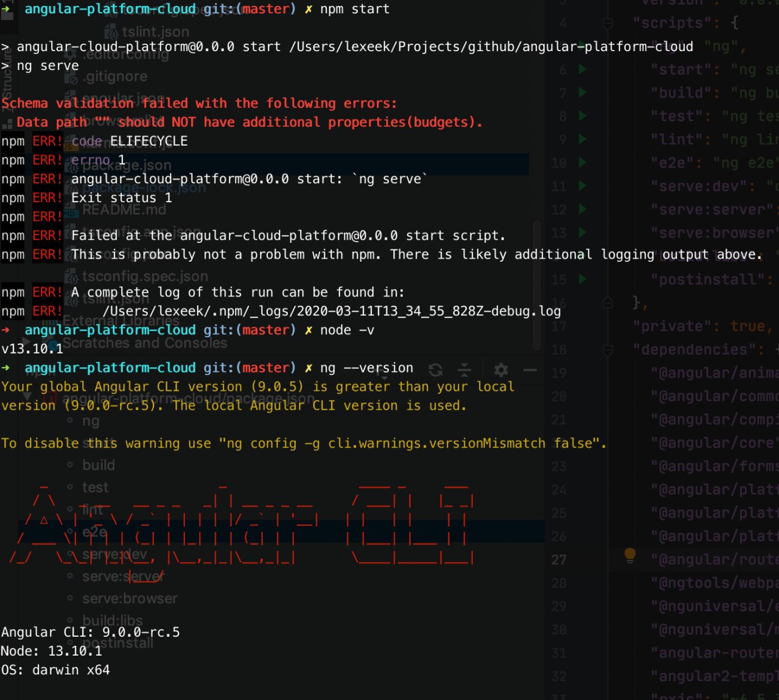Click the "private": true line in editor
The height and width of the screenshot is (700, 779).
click(x=703, y=326)
